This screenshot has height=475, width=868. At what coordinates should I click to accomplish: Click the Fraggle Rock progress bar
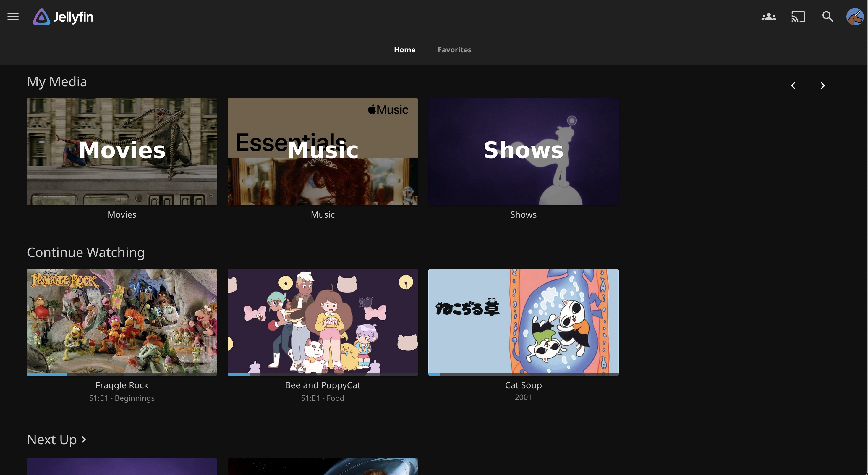[x=122, y=374]
